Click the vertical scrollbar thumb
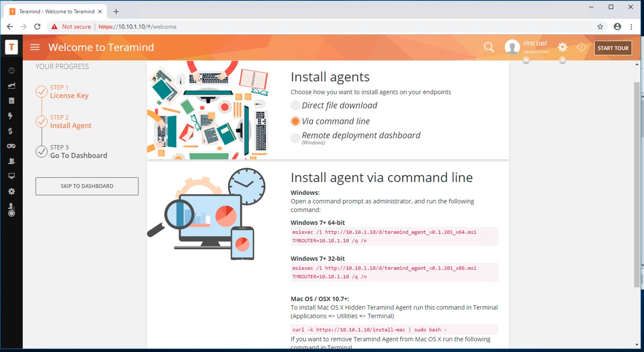Image resolution: width=644 pixels, height=352 pixels. point(637,184)
